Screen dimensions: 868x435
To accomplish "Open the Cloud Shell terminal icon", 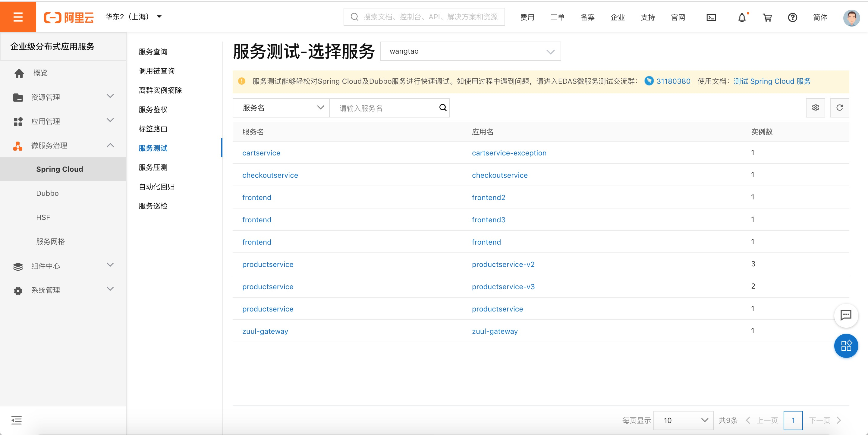I will click(711, 17).
